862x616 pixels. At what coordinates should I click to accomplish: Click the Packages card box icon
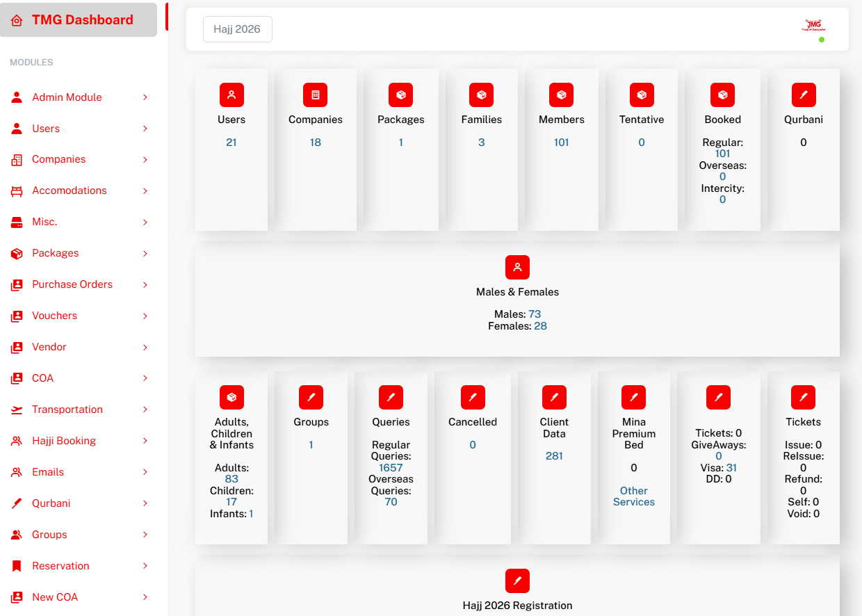click(x=400, y=95)
